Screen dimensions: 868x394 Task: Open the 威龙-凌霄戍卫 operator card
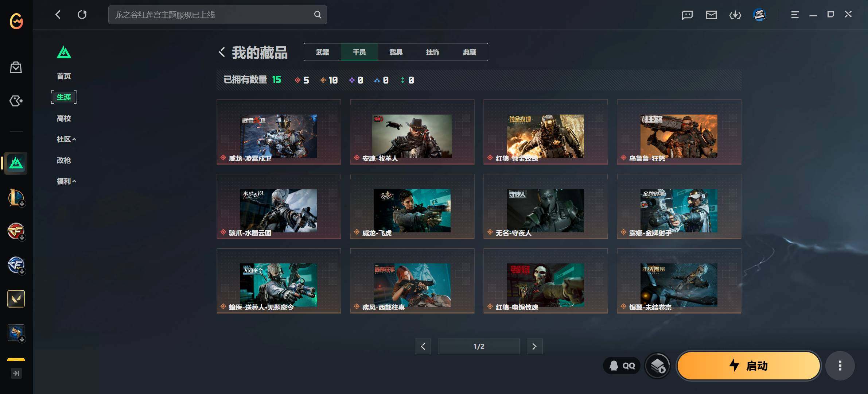(279, 132)
